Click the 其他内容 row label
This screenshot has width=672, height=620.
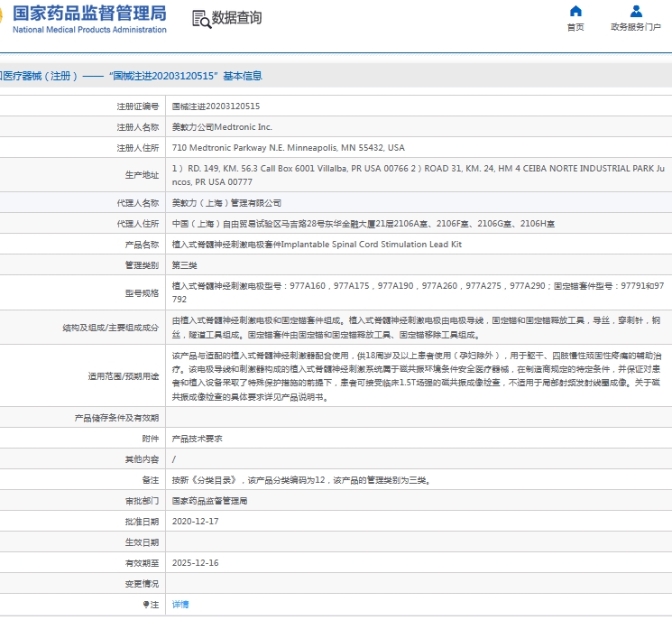143,459
